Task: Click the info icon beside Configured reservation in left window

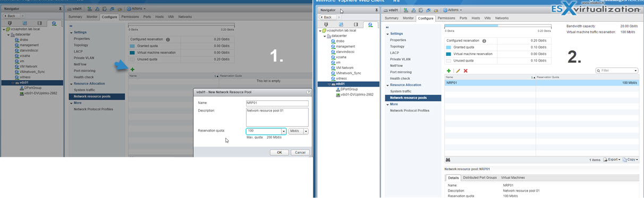Action: tap(168, 39)
